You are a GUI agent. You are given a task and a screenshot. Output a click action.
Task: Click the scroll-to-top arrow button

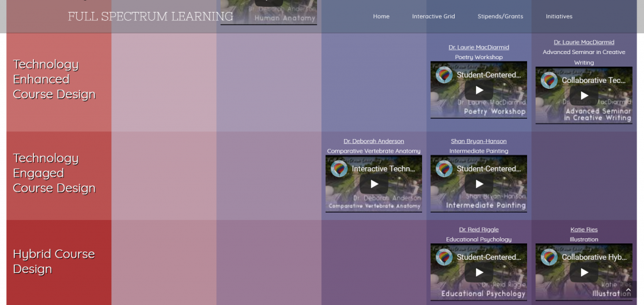[628, 290]
